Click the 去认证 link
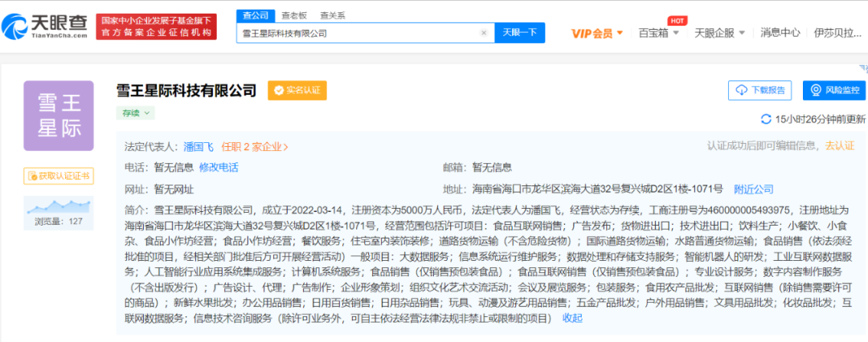Screen dimensions: 868x342 coord(840,145)
